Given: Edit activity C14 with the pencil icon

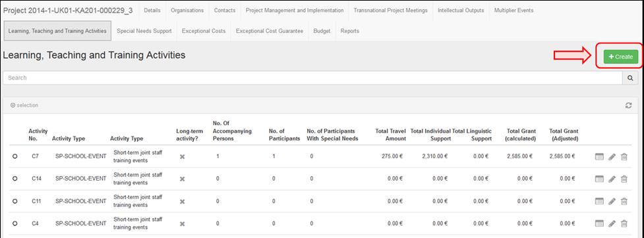Looking at the screenshot, I should pyautogui.click(x=612, y=179).
